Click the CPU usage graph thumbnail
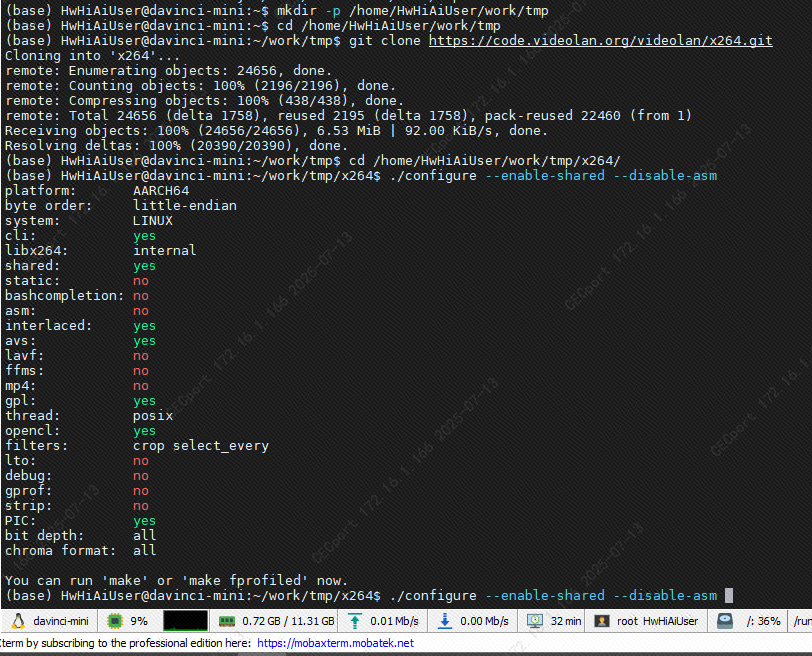 tap(185, 621)
